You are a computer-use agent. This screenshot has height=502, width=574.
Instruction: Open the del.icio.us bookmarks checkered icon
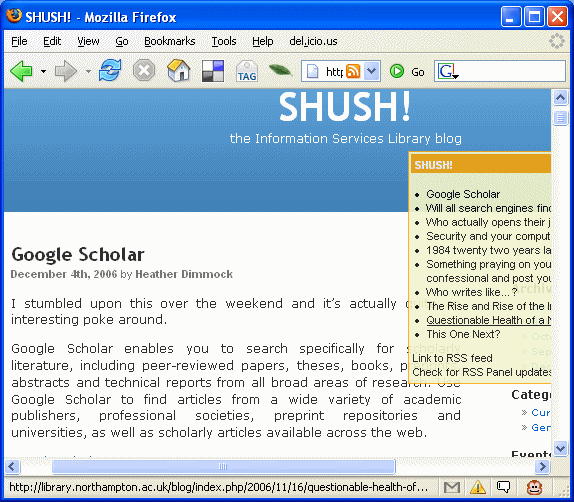coord(213,71)
